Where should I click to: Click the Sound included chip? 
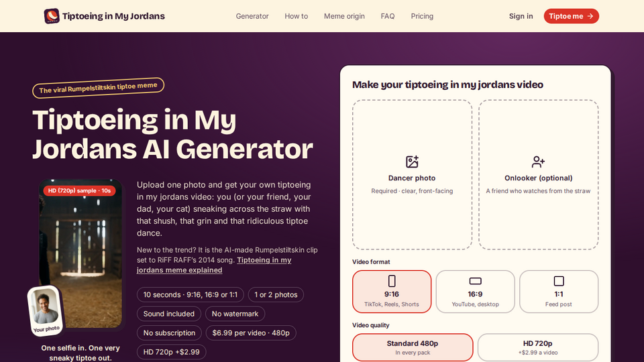169,314
